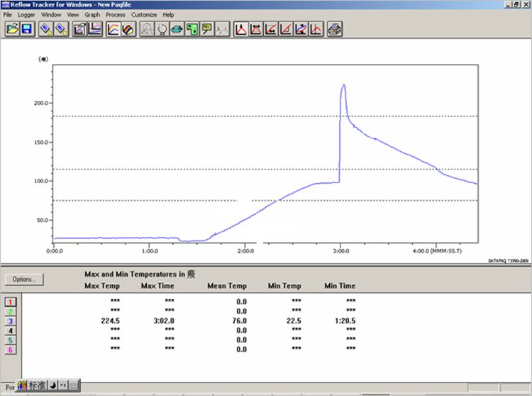This screenshot has width=532, height=396.
Task: Toggle probe 3 blue channel button
Action: 11,321
